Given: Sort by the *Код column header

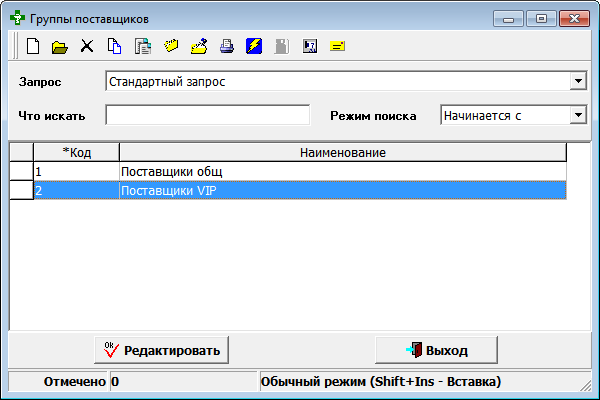Looking at the screenshot, I should click(77, 152).
